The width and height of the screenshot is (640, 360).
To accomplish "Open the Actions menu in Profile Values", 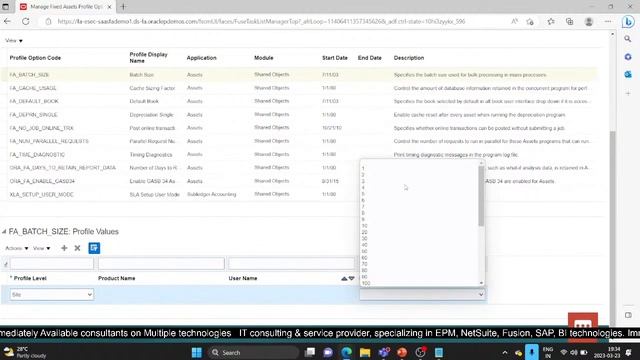I will click(x=17, y=248).
